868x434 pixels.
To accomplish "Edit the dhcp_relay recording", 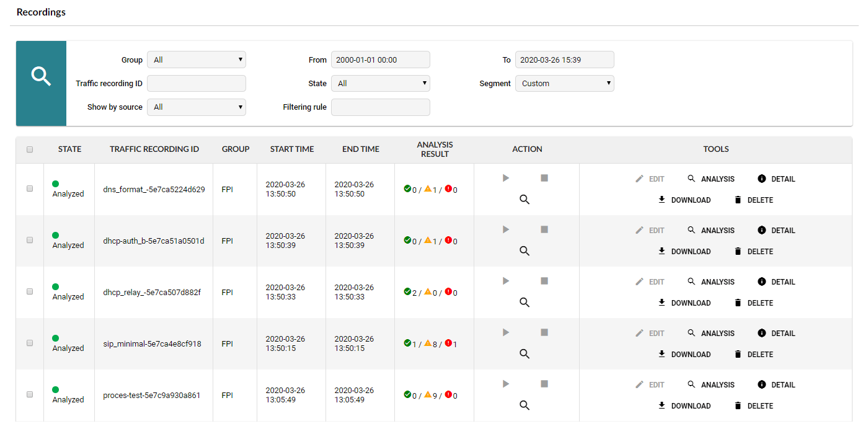I will click(x=650, y=282).
